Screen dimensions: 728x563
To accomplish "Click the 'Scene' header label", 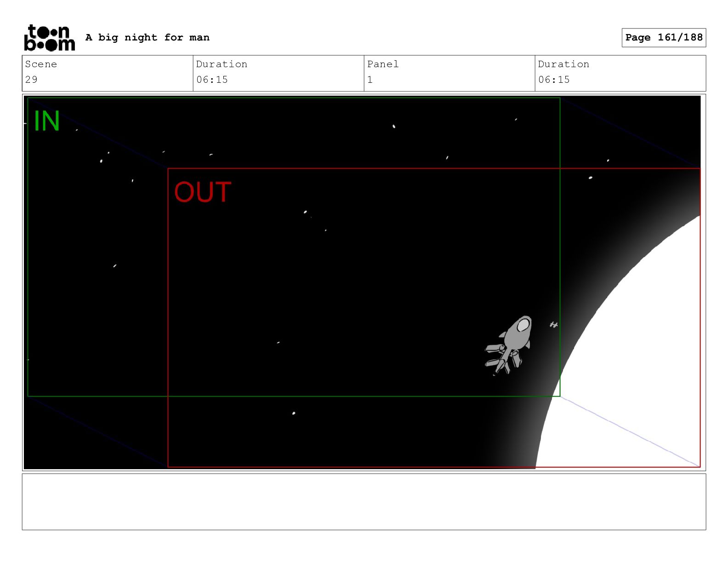I will click(41, 64).
